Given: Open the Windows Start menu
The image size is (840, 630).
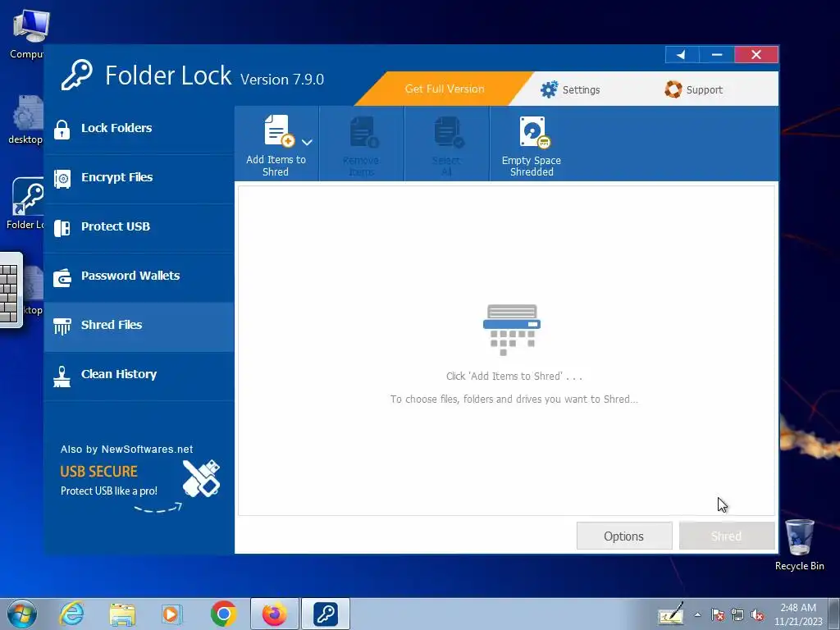Looking at the screenshot, I should 21,614.
